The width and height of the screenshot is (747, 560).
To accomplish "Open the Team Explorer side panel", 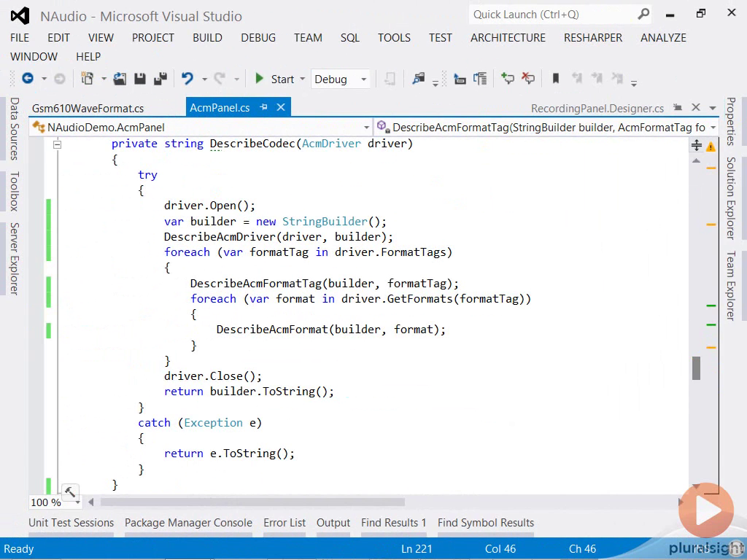I will tap(731, 285).
